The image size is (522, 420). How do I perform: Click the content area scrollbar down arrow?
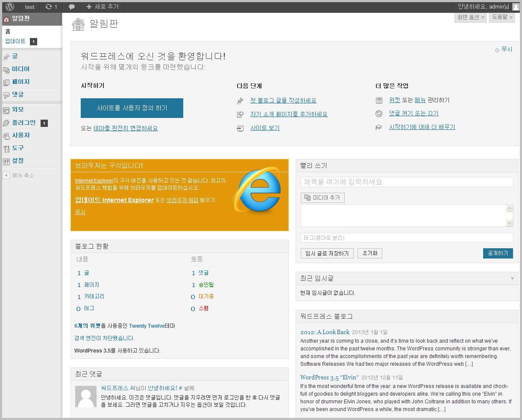click(x=509, y=223)
